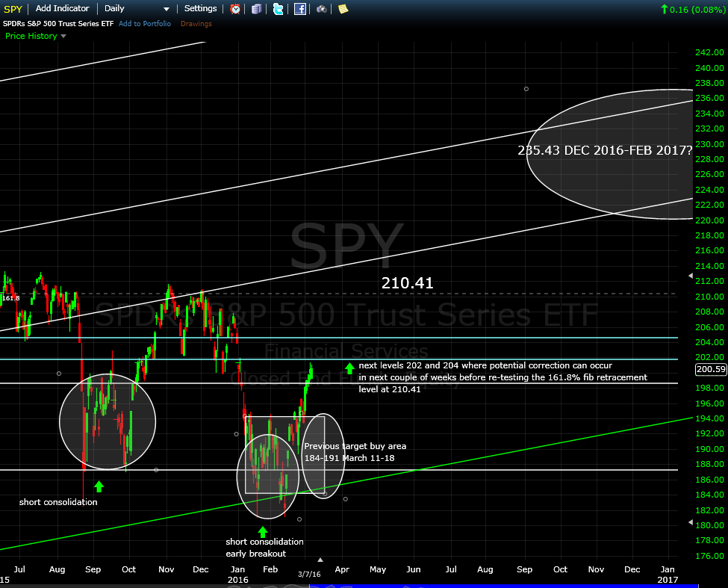Open the Daily timeframe dropdown

coord(137,9)
